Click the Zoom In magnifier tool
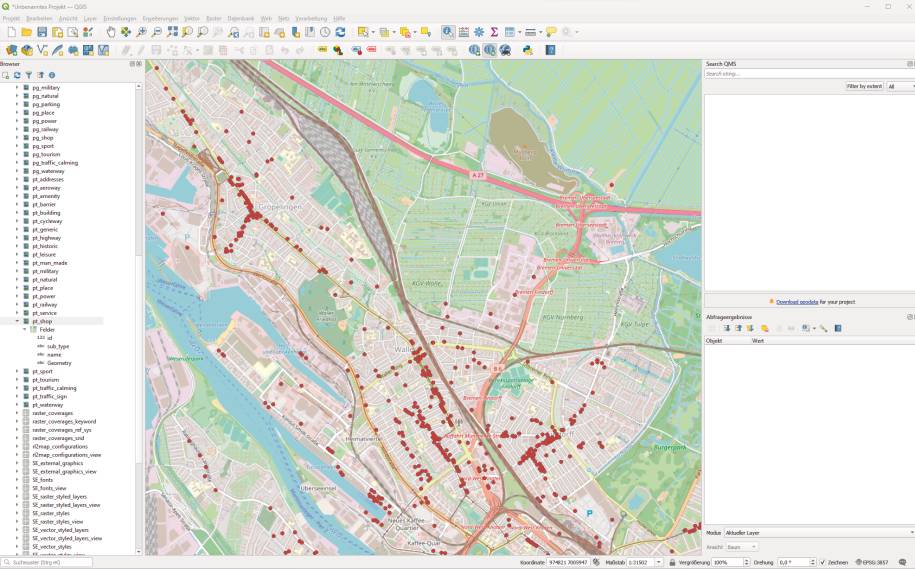Viewport: 915px width, 569px height. click(x=141, y=33)
